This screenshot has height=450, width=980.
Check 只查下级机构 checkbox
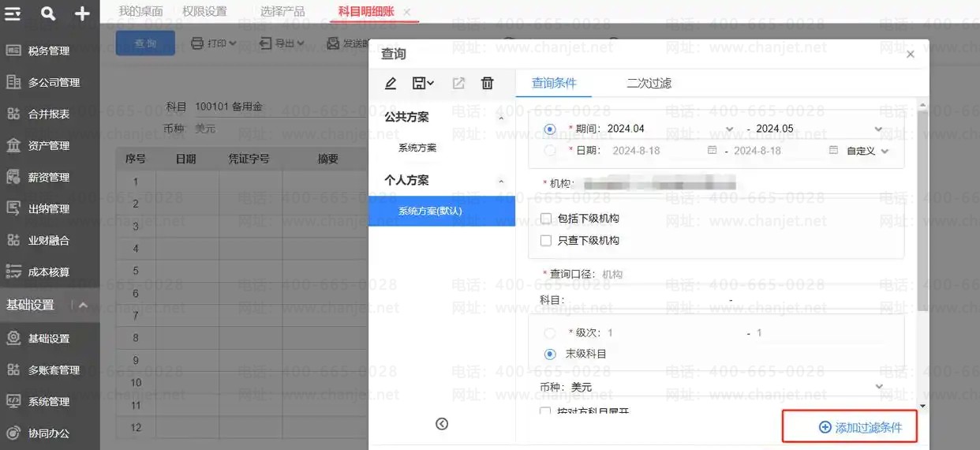pos(545,240)
